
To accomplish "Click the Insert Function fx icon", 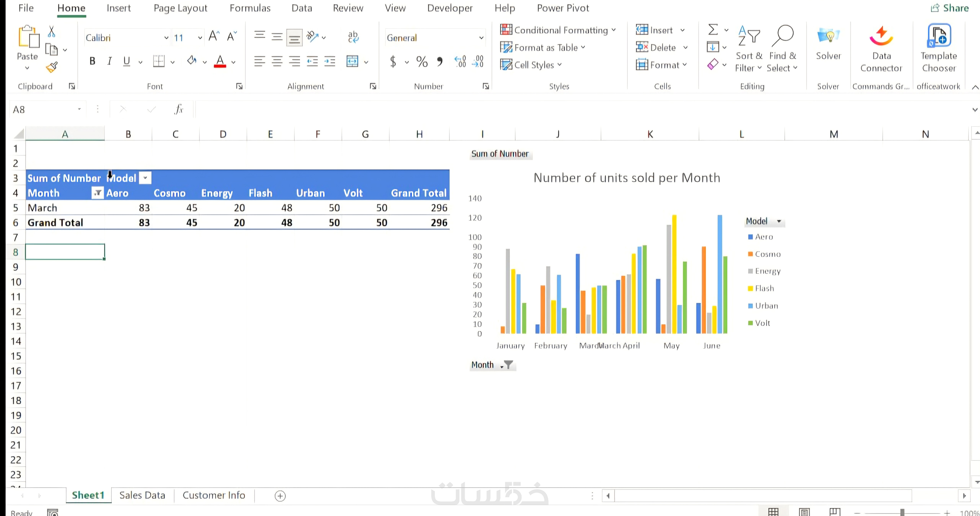I will click(178, 109).
